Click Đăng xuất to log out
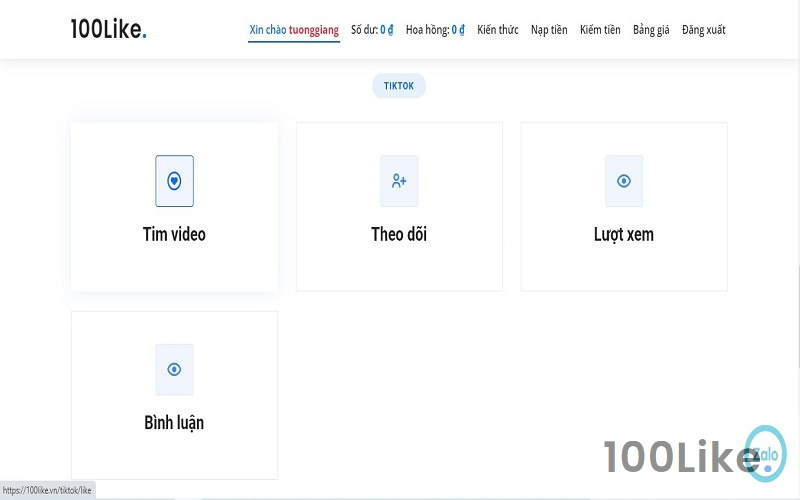The image size is (800, 500). [704, 30]
